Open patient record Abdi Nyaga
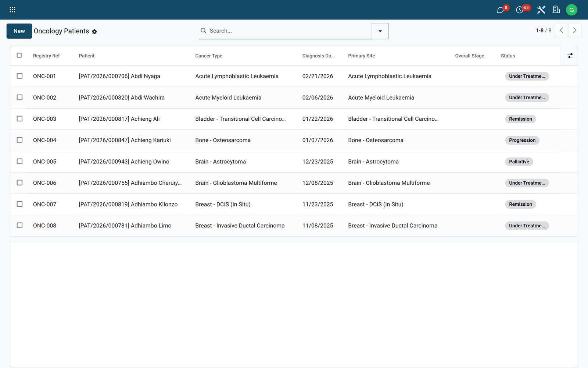Viewport: 588px width, 368px height. [119, 76]
